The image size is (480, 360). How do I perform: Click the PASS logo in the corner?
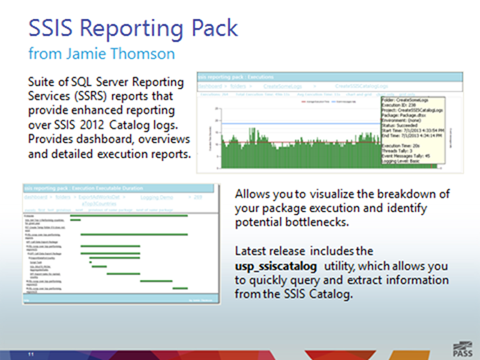point(463,350)
